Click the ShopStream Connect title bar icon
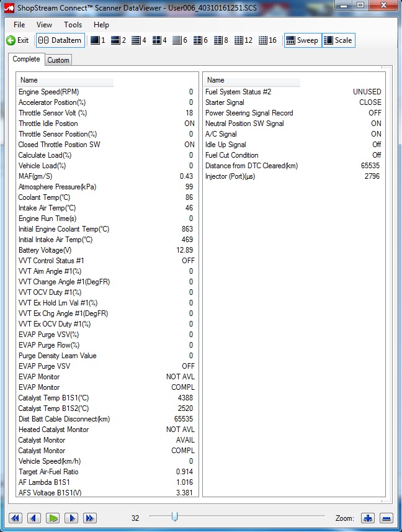 point(9,7)
